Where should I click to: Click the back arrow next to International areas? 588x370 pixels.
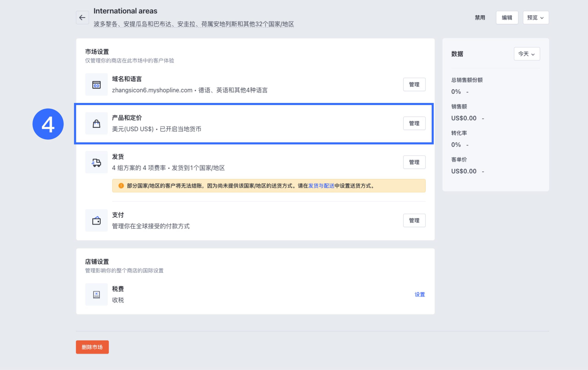pyautogui.click(x=82, y=17)
